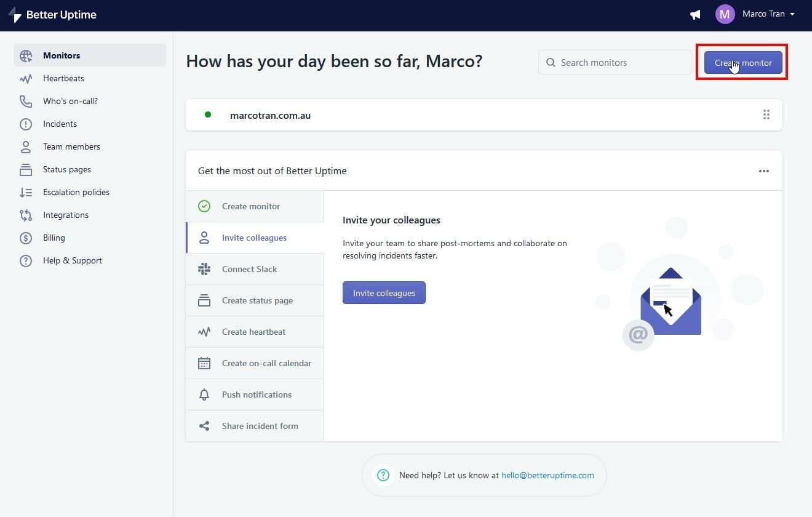Click the Help & Support question mark icon

coord(25,260)
